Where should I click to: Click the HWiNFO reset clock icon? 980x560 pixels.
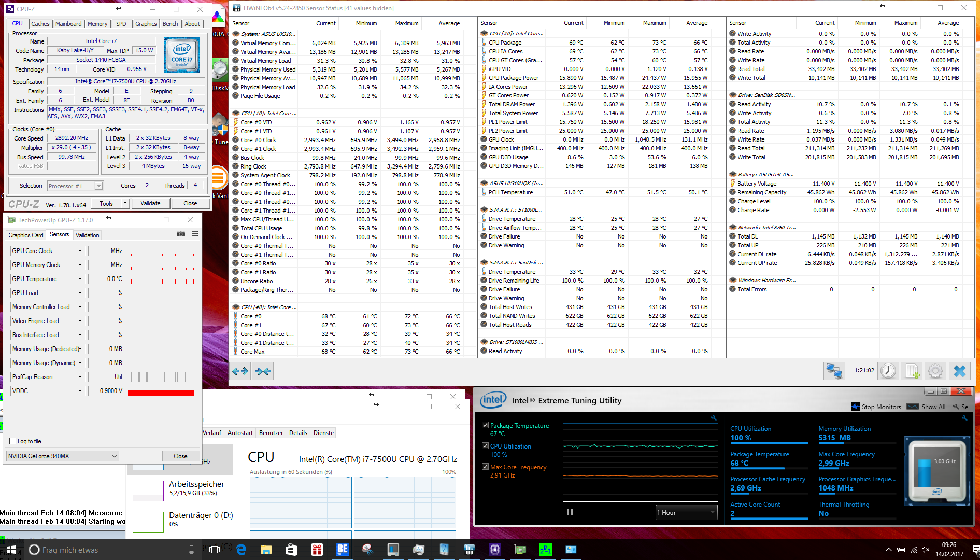point(888,371)
